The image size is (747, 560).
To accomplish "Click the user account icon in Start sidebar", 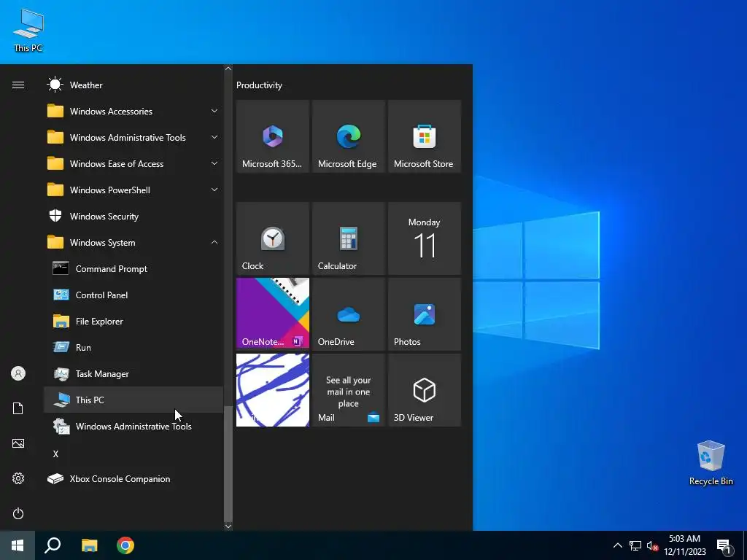I will (18, 373).
